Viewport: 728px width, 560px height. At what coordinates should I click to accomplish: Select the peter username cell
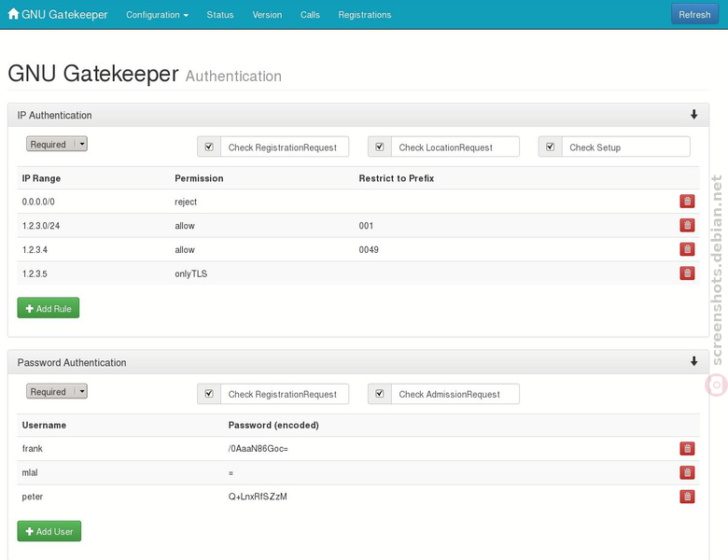pyautogui.click(x=32, y=497)
